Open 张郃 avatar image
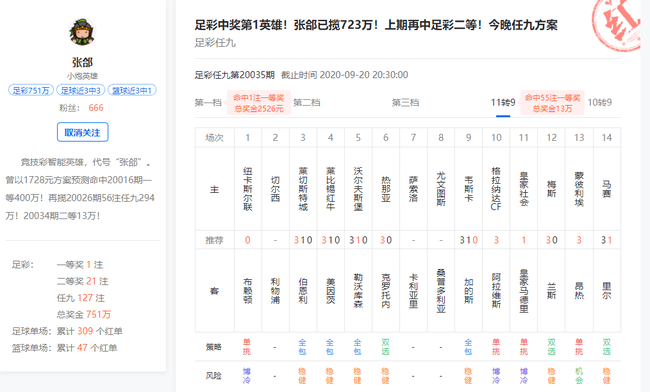Viewport: 650px width, 392px height. pos(82,32)
